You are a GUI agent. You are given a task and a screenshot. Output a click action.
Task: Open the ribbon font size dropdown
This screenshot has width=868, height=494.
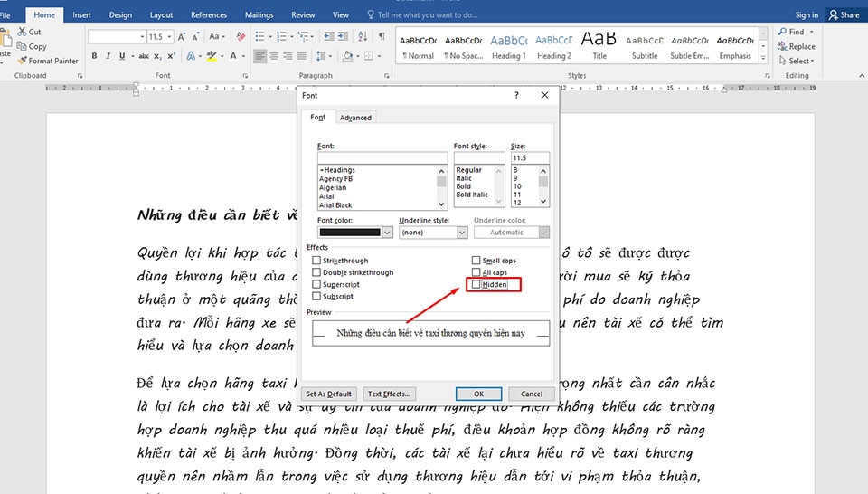pos(169,37)
